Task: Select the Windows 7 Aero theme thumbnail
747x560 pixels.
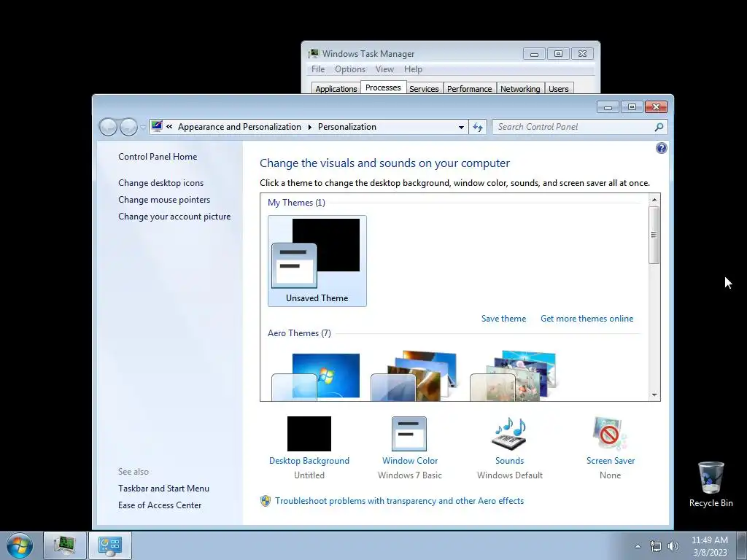Action: click(317, 376)
